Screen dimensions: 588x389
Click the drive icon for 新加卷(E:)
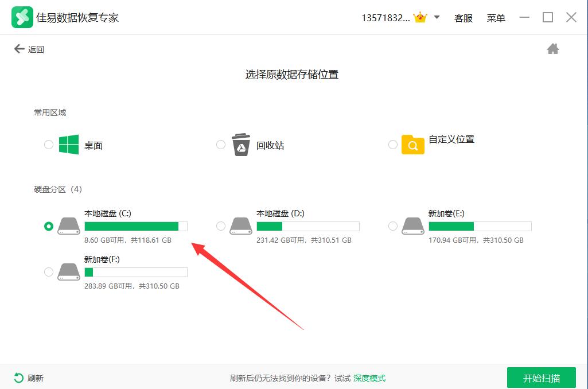[x=413, y=226]
